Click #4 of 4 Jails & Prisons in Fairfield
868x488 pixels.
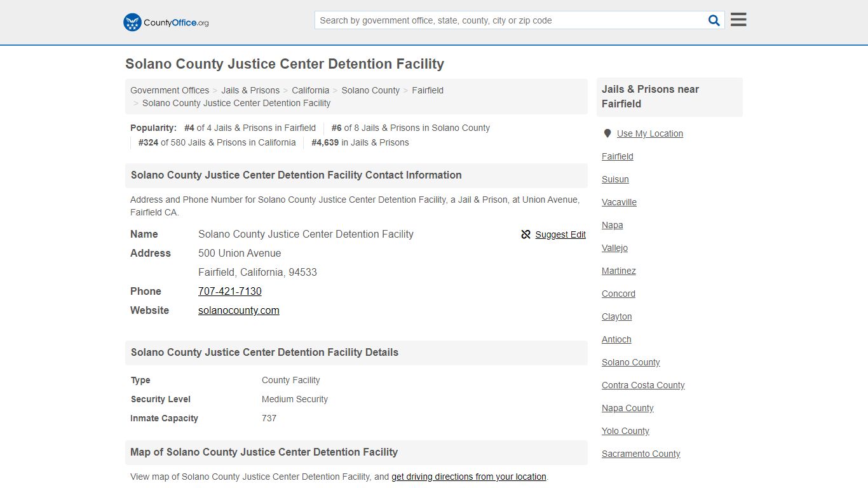[250, 128]
